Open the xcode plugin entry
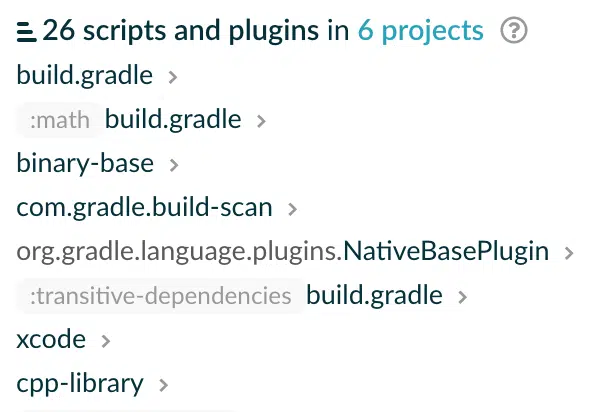 (51, 339)
